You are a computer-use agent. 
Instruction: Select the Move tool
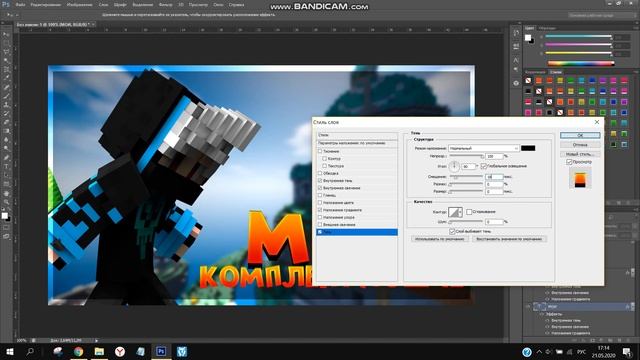(6, 35)
